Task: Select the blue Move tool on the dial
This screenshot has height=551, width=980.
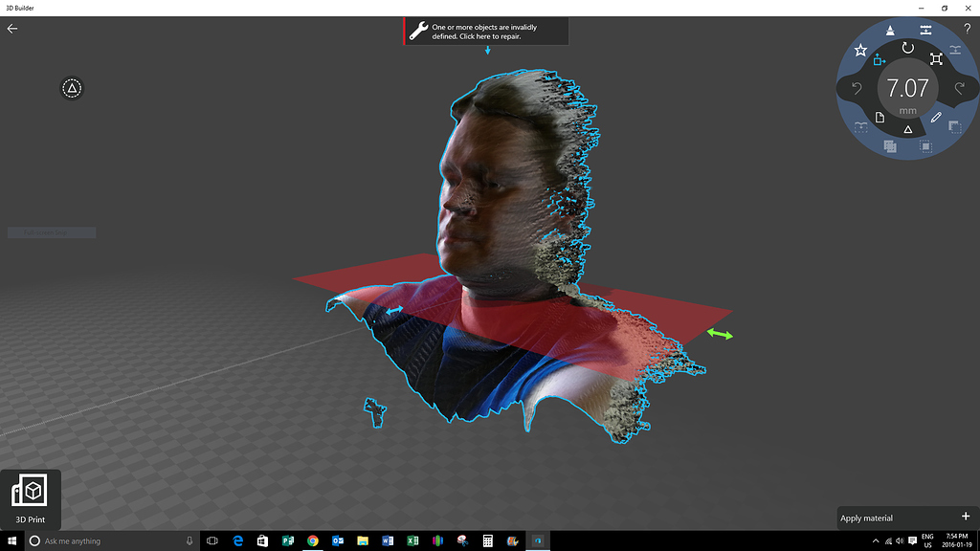Action: [x=878, y=61]
